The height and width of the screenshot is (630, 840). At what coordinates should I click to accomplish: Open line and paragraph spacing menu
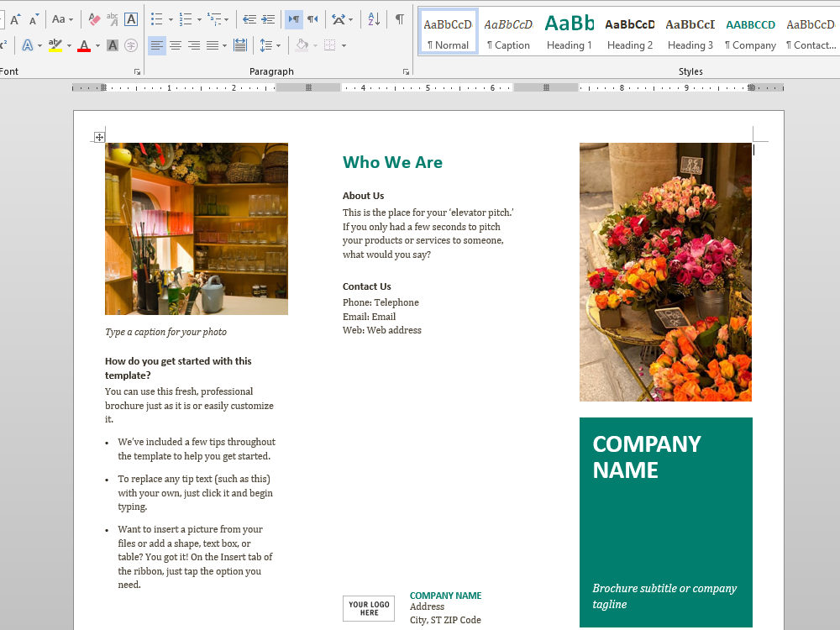(270, 45)
